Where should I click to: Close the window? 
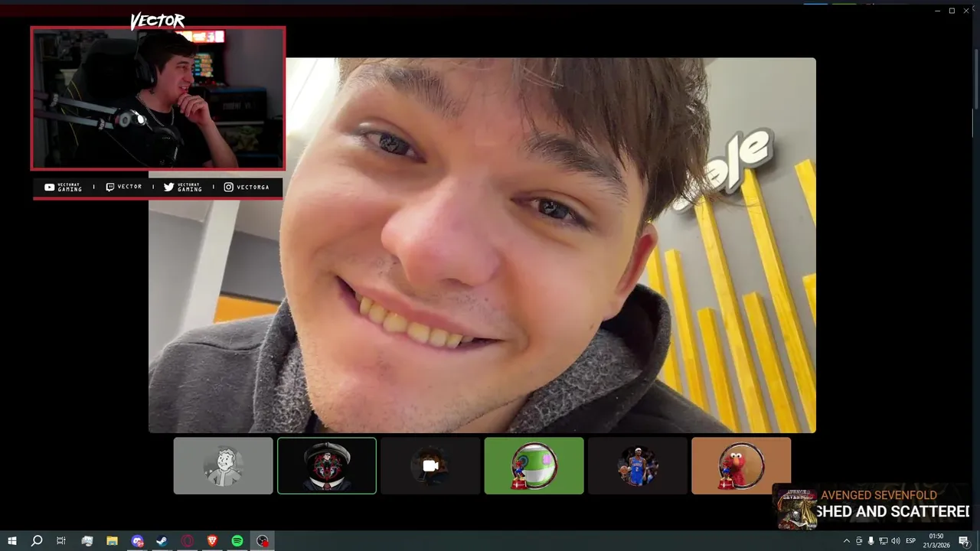coord(966,11)
